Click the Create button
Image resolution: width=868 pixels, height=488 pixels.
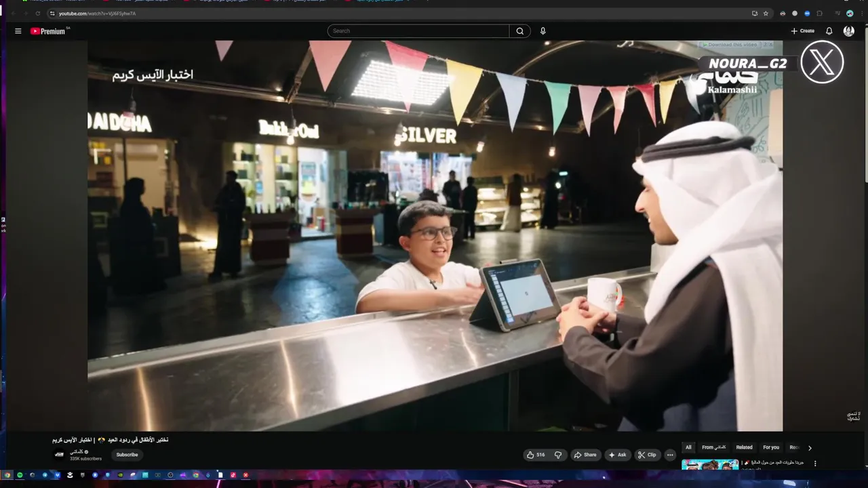(802, 31)
